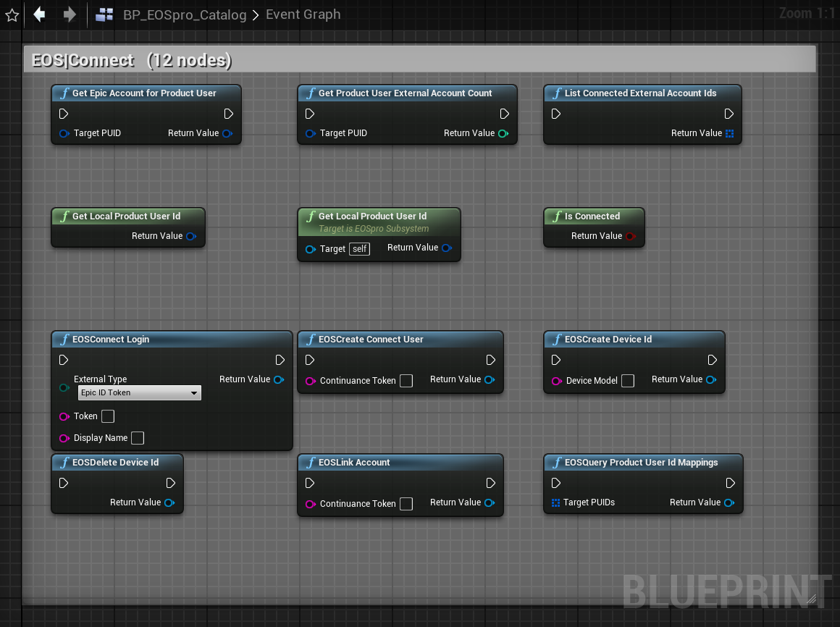840x627 pixels.
Task: Click Device Model value box on EOSCreate Device Id
Action: pos(628,381)
